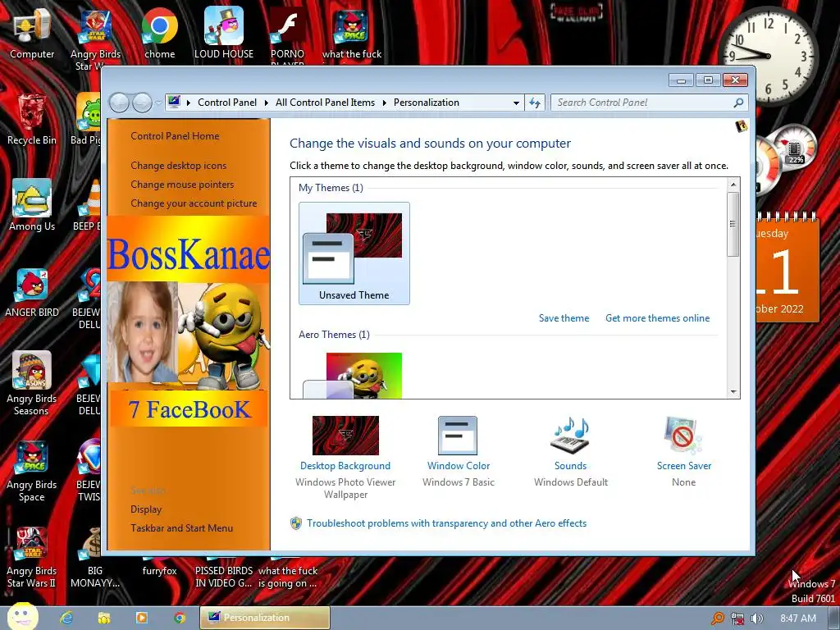Open Angry Birds Space desktop icon
This screenshot has width=840, height=630.
click(32, 470)
